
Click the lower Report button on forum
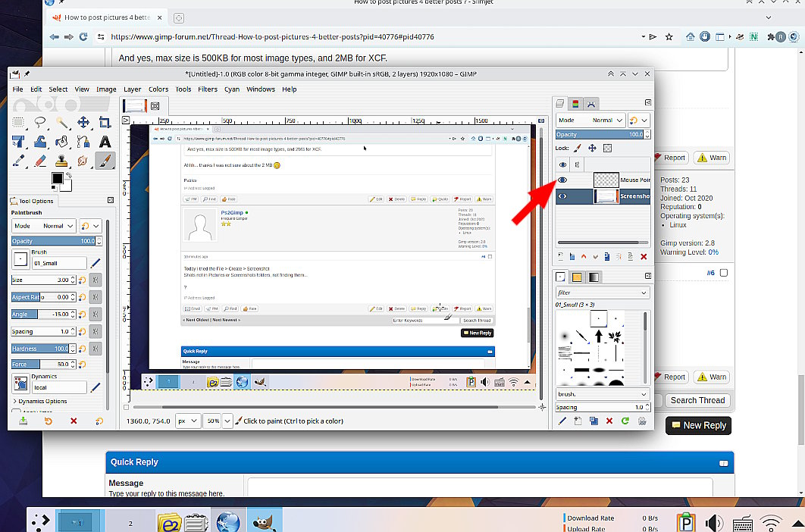670,377
